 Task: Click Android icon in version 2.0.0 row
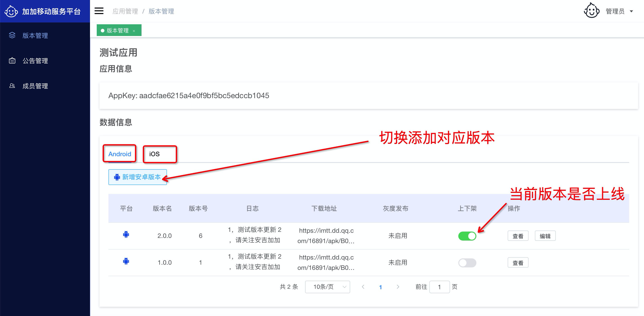(126, 235)
